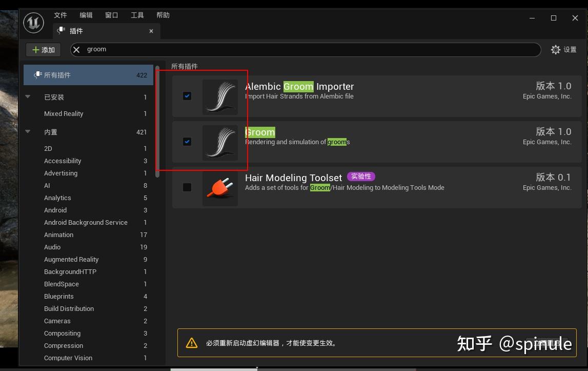Screen dimensions: 588x371
Task: Select the Compositing category
Action: tap(89, 334)
